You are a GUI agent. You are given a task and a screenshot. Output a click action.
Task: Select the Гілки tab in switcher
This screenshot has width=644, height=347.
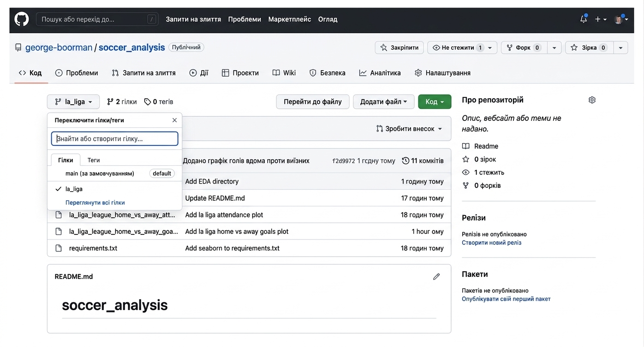click(66, 160)
